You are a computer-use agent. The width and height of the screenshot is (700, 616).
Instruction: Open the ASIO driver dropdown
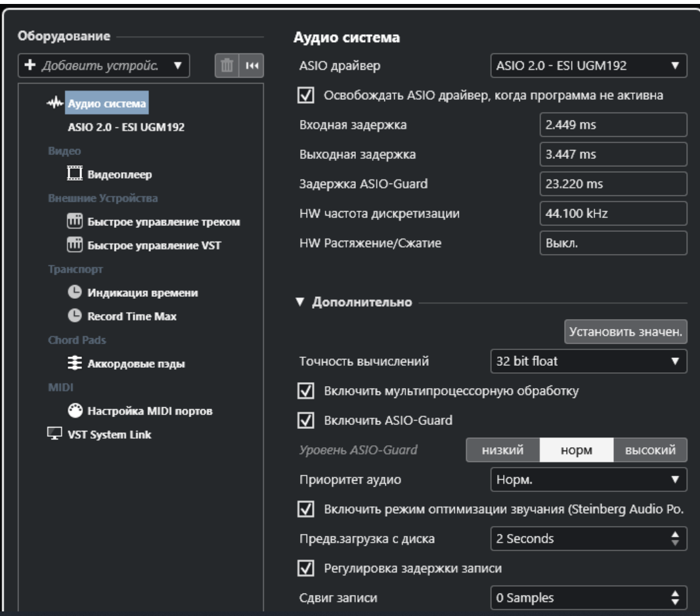(x=588, y=66)
